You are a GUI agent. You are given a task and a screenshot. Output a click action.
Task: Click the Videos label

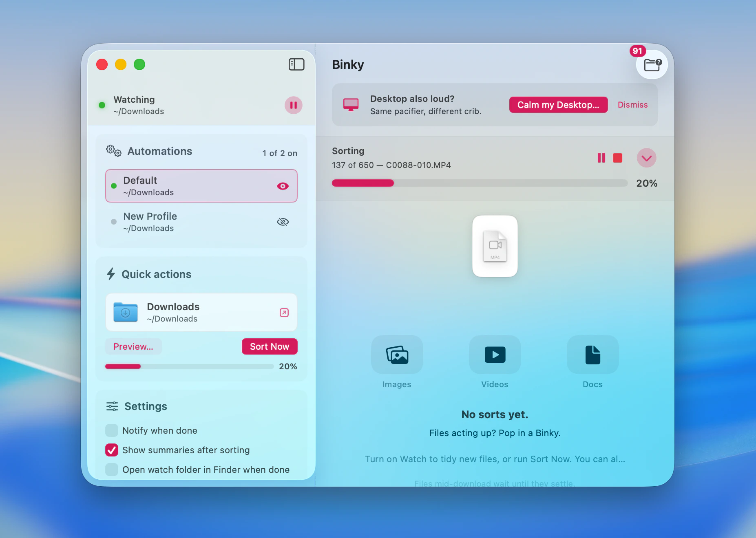point(495,384)
